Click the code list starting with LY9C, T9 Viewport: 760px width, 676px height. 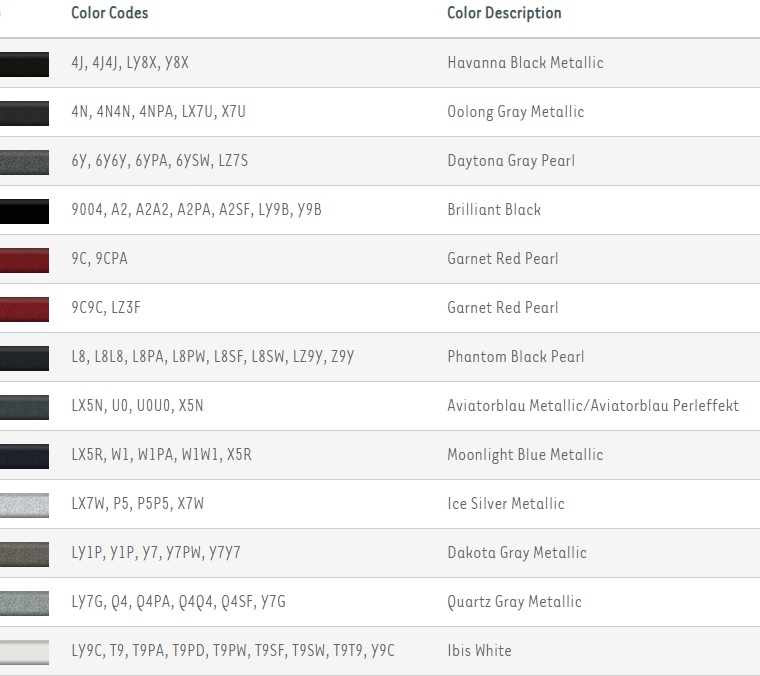(233, 651)
